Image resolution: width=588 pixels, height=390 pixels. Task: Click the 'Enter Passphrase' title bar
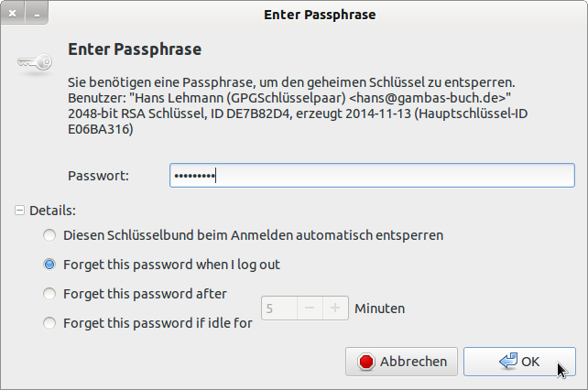pos(319,15)
